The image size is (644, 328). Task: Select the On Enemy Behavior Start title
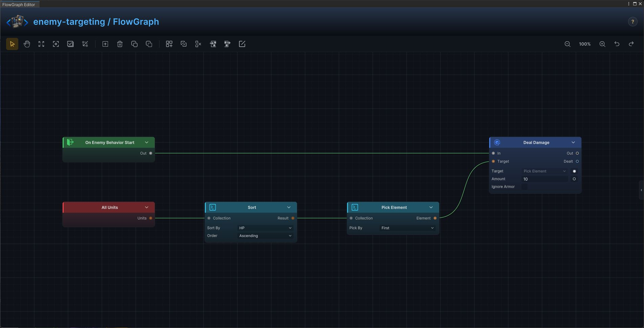pos(110,142)
